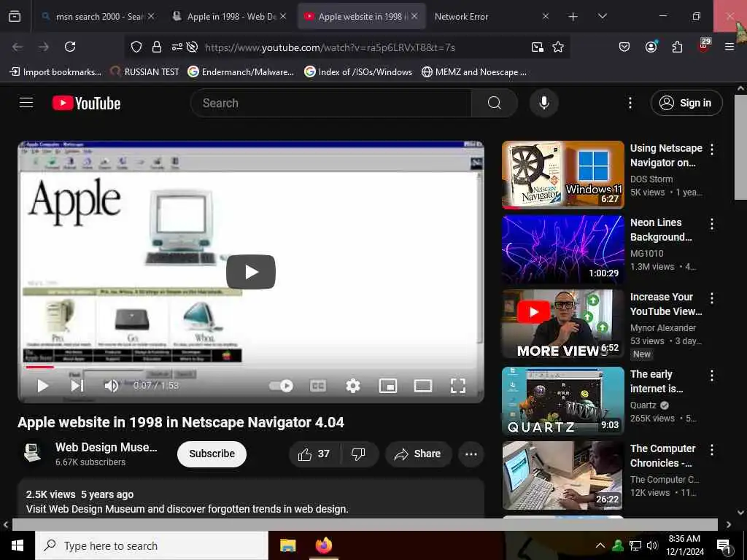Show hidden system tray icons
The image size is (747, 560).
pos(600,545)
